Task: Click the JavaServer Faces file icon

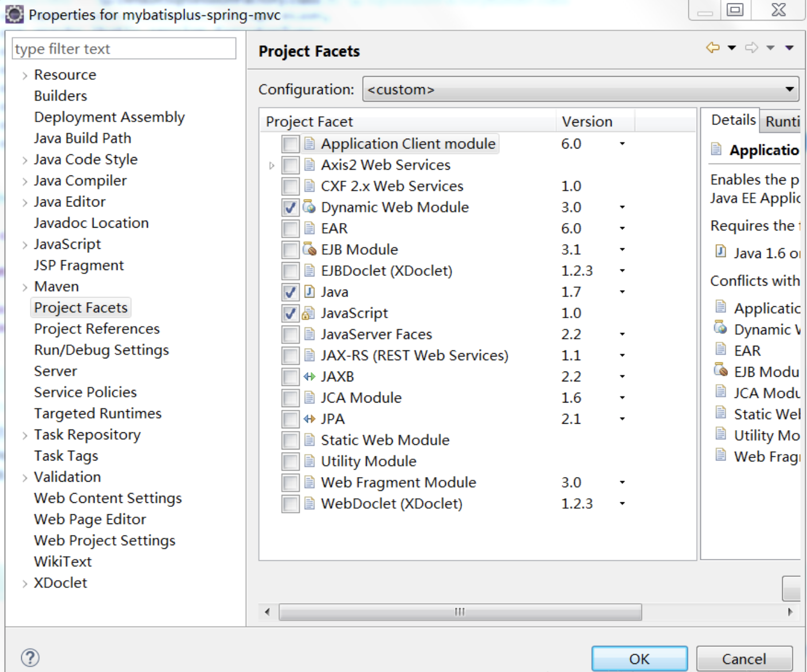Action: 310,334
